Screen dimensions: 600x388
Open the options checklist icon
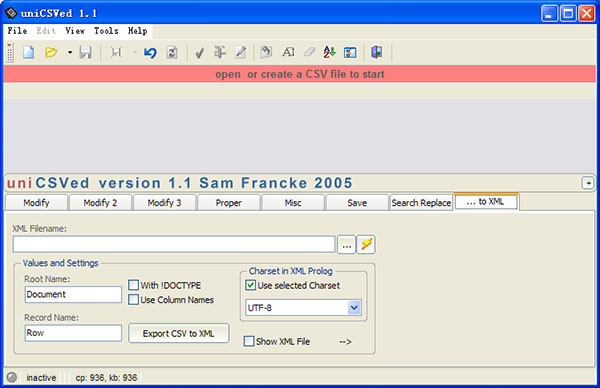point(350,52)
